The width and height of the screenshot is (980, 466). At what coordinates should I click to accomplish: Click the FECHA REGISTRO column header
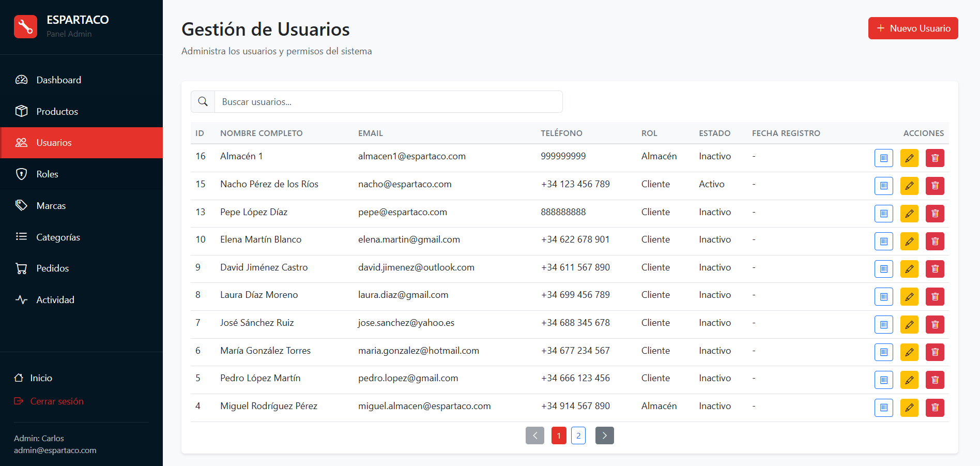coord(786,133)
